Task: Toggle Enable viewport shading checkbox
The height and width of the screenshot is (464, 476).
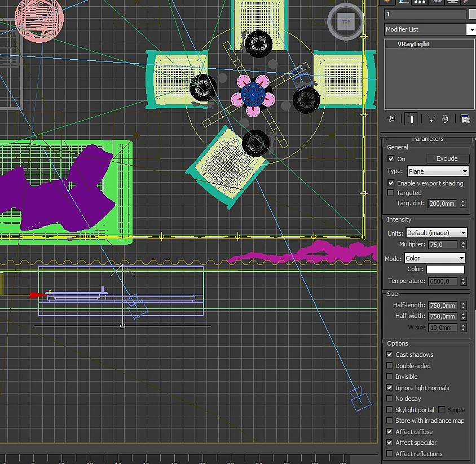Action: pyautogui.click(x=391, y=183)
